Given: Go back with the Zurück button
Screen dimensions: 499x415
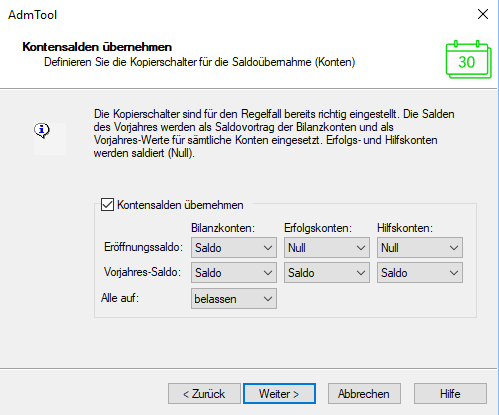Looking at the screenshot, I should pyautogui.click(x=204, y=394).
